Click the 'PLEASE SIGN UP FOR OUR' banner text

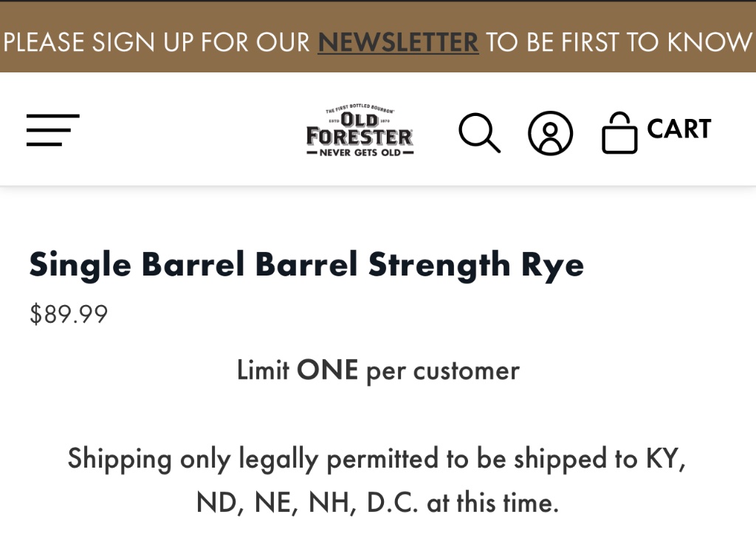[x=157, y=42]
